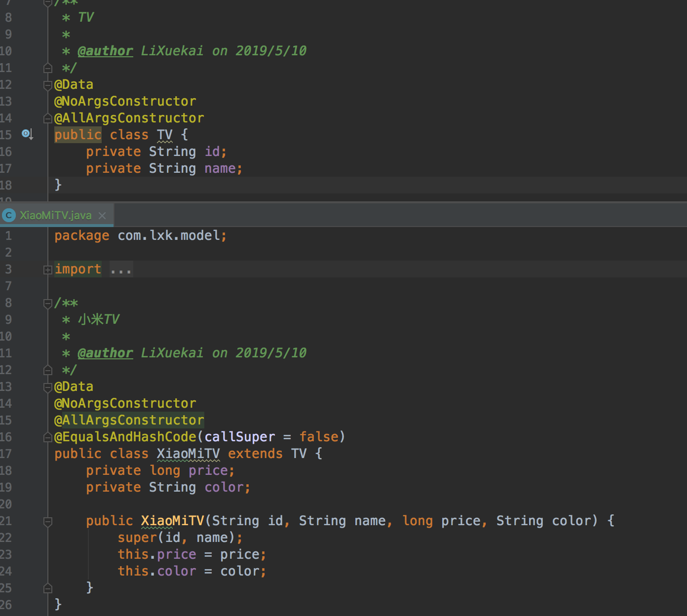Click Javadoc end fold marker in XiaoMiTV pane
This screenshot has height=616, width=687.
point(48,370)
